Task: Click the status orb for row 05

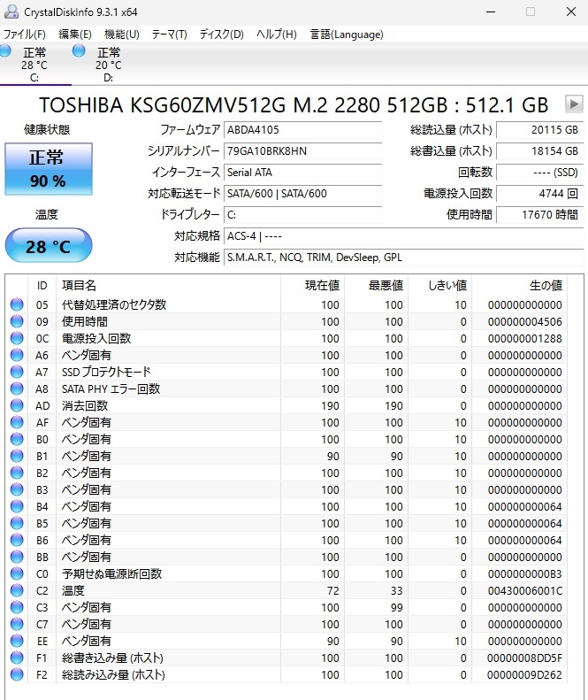Action: 17,304
